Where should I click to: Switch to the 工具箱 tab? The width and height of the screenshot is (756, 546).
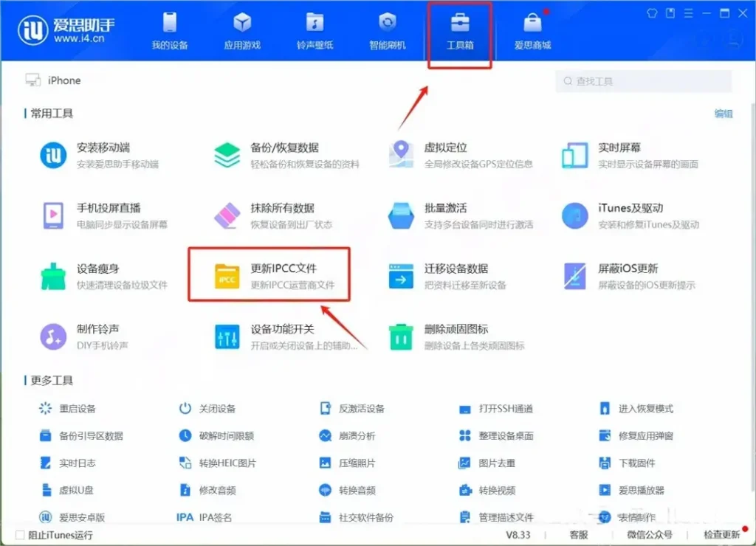[459, 30]
